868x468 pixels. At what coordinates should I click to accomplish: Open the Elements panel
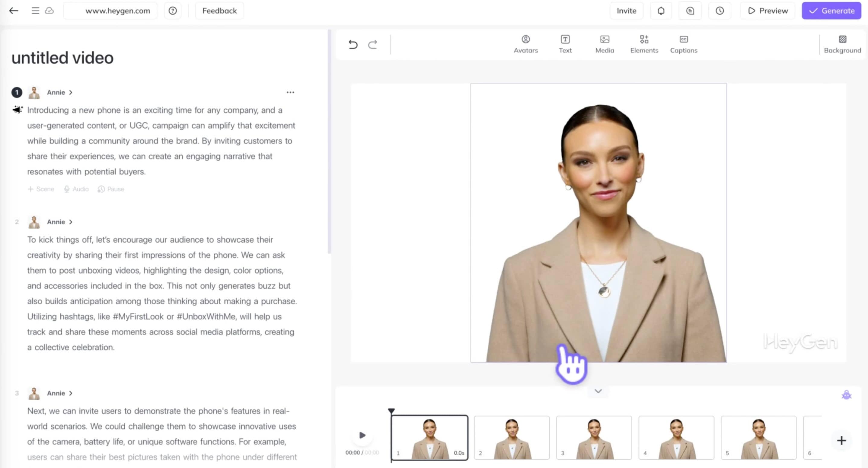coord(644,44)
